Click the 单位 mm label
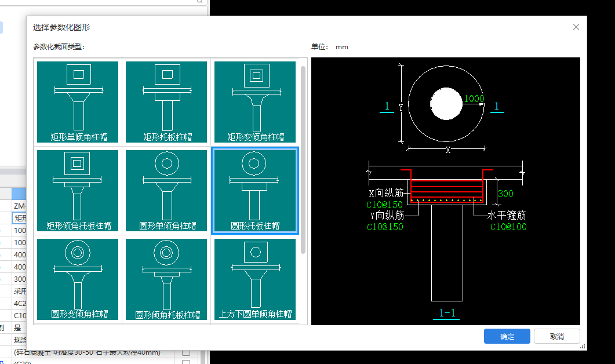The width and height of the screenshot is (615, 364). pyautogui.click(x=329, y=47)
